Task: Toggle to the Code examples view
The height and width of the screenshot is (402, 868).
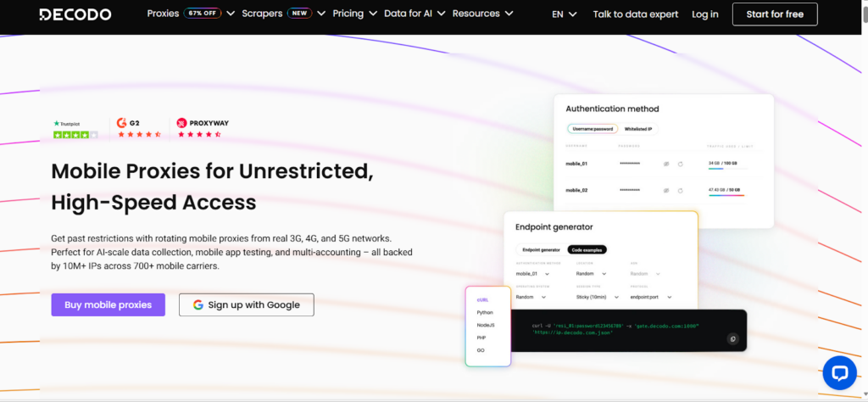Action: click(x=587, y=249)
